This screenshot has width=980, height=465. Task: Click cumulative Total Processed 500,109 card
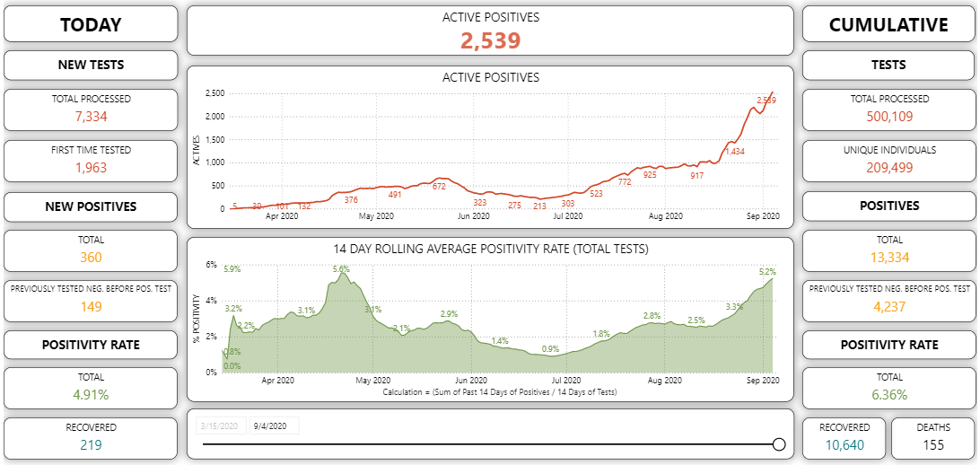click(888, 109)
